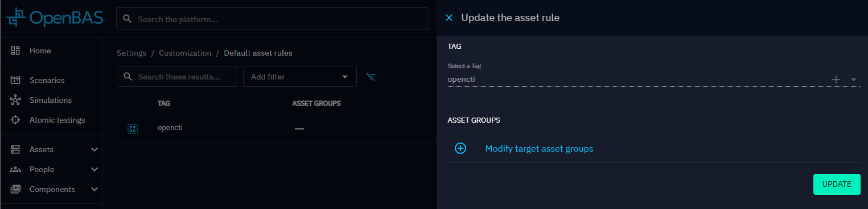Open the Add filter dropdown

click(x=300, y=77)
